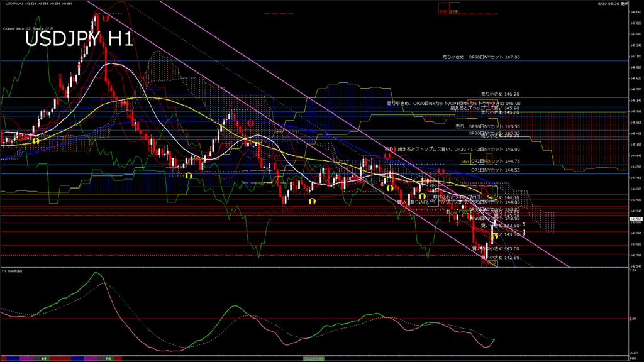Click the 売り小さめ、OP30日NYカット 147.00 label
The width and height of the screenshot is (644, 362).
click(481, 57)
